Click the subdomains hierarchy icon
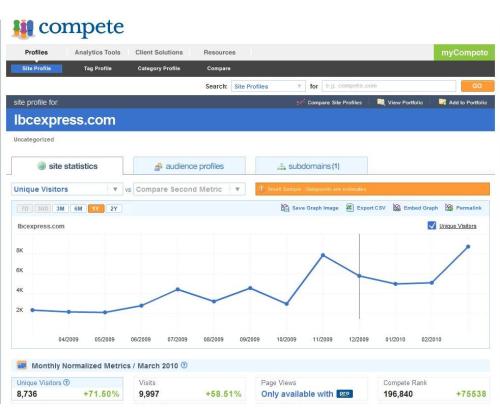The width and height of the screenshot is (500, 408). [x=281, y=166]
